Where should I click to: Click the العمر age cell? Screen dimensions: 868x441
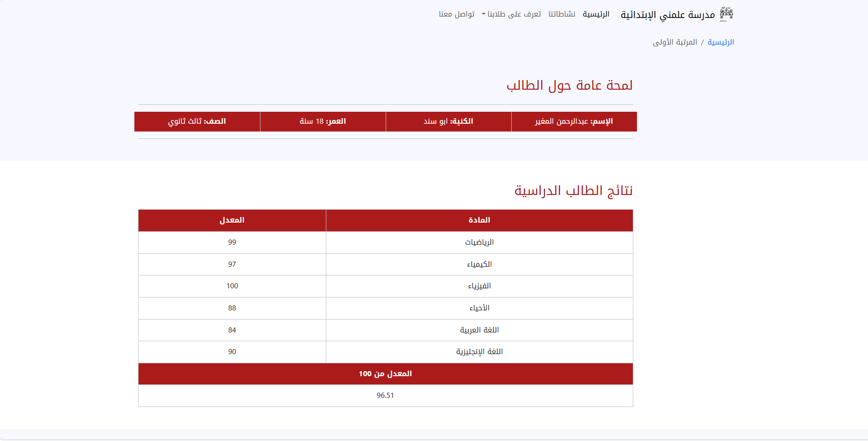(323, 121)
